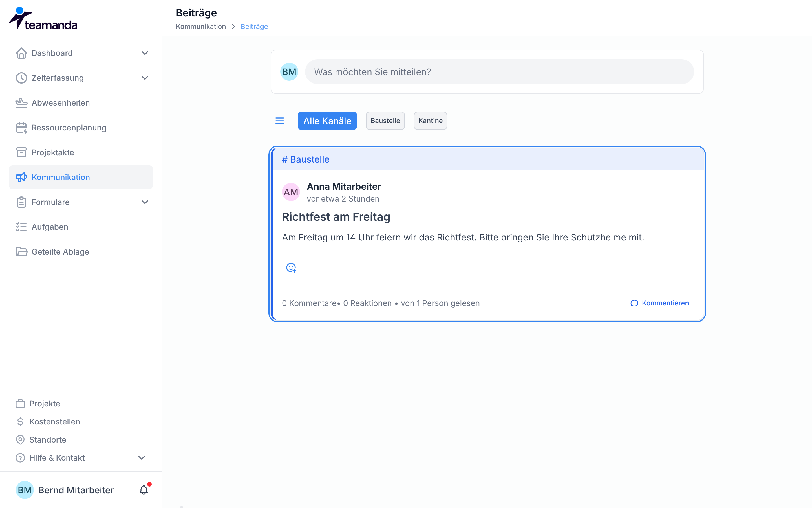The image size is (812, 508).
Task: Click the Projektakte archive icon
Action: (x=21, y=152)
